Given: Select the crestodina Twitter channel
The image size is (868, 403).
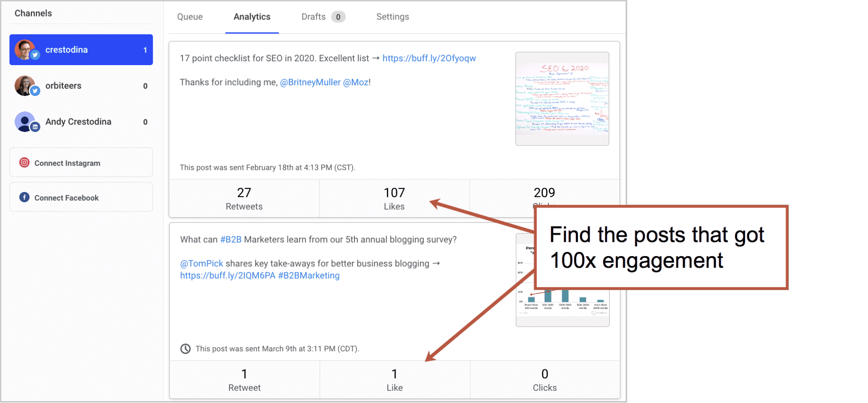Looking at the screenshot, I should pyautogui.click(x=81, y=50).
